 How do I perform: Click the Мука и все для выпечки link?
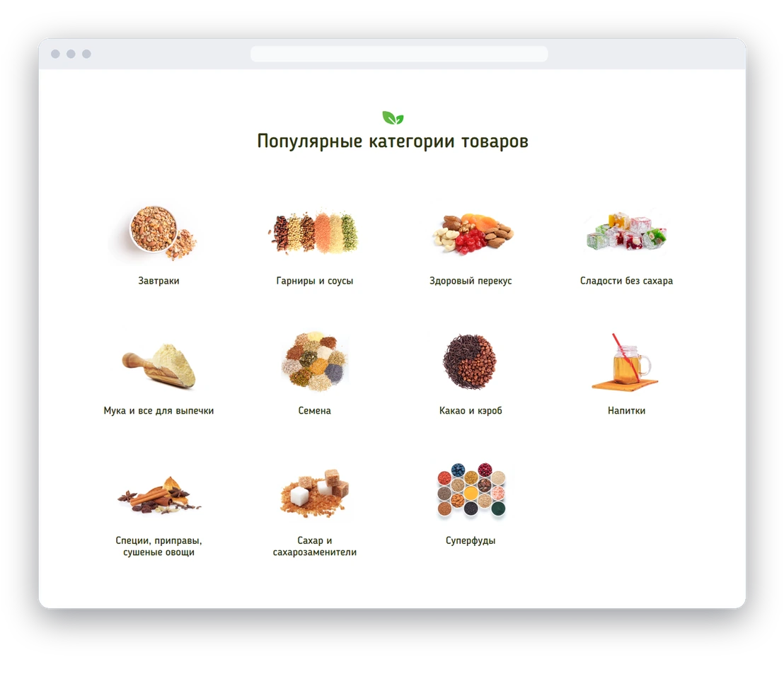pos(158,411)
